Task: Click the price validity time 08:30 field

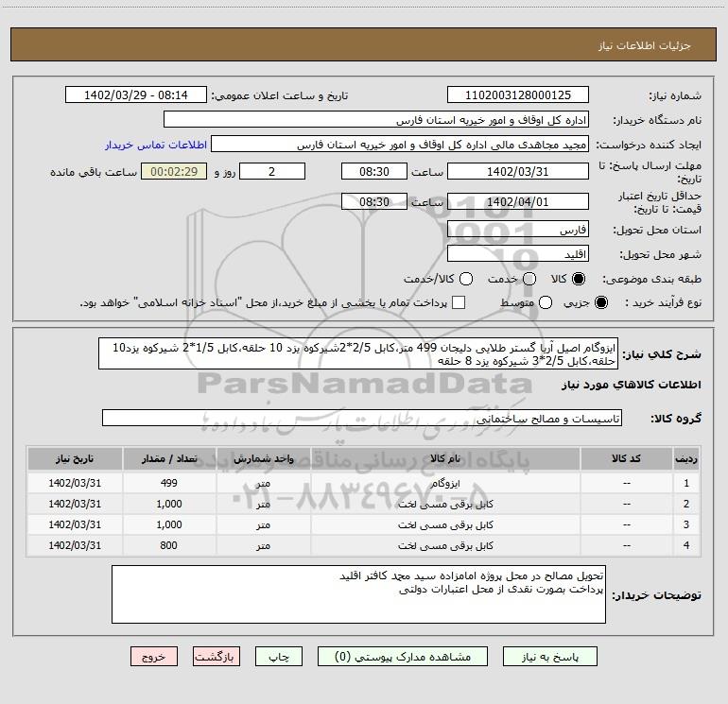Action: [x=374, y=201]
